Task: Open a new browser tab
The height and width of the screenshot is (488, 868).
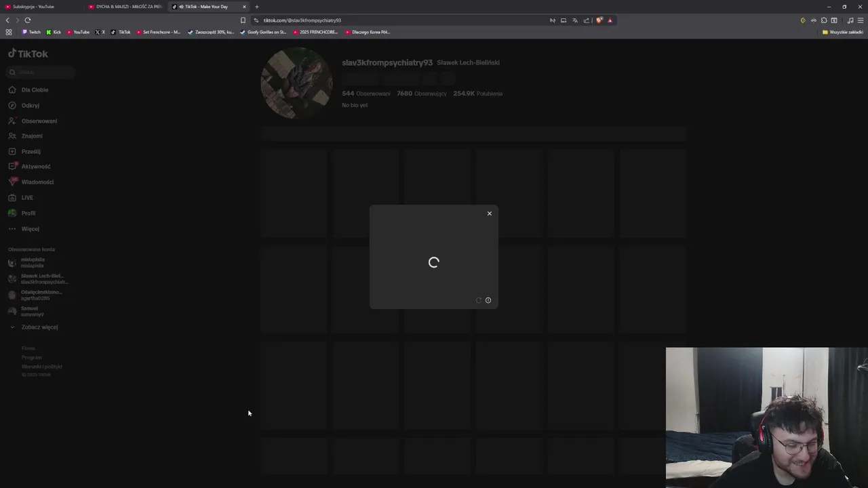Action: point(256,7)
